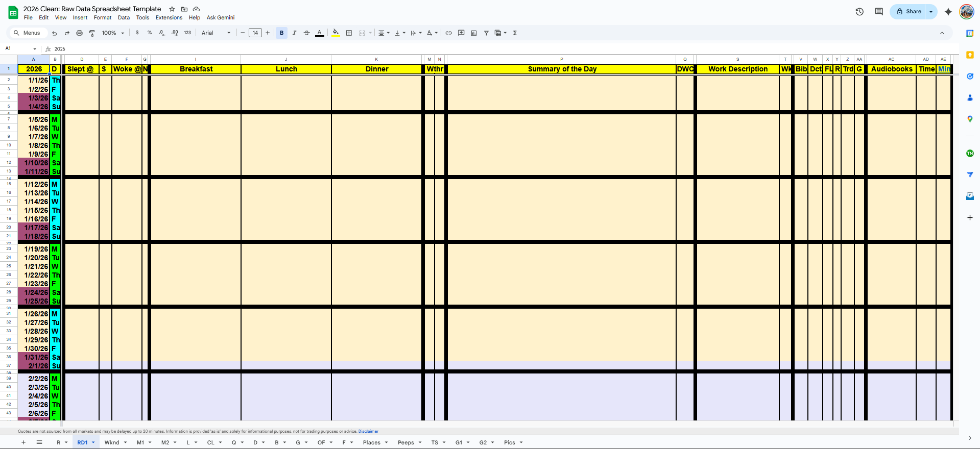Toggle italic formatting

(x=294, y=33)
